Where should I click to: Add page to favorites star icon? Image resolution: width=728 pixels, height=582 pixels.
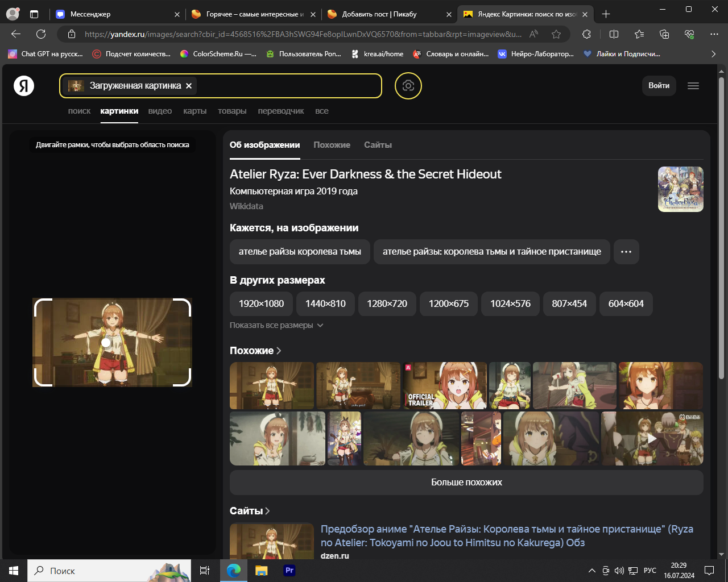pyautogui.click(x=556, y=34)
